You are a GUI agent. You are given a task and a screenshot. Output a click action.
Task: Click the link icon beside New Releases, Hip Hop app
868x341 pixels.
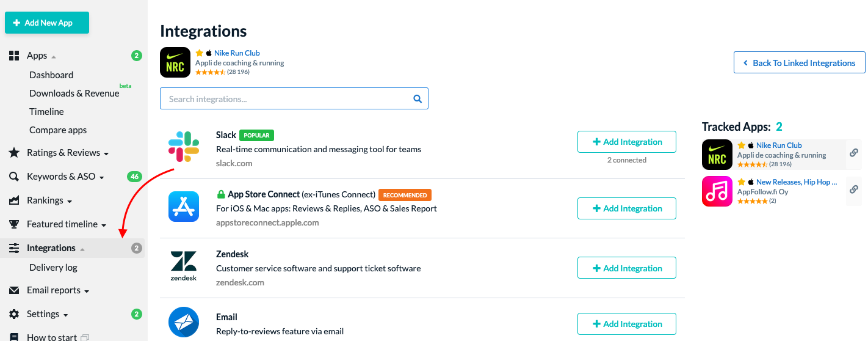click(854, 189)
